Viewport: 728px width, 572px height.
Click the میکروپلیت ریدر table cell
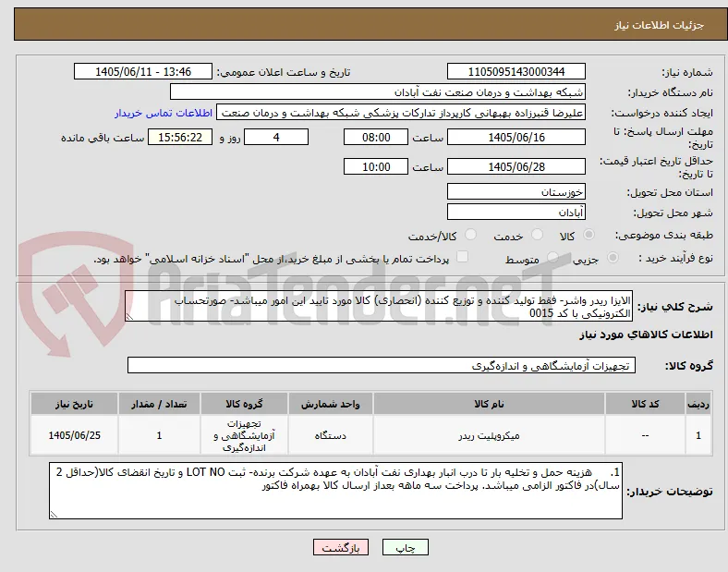[489, 435]
